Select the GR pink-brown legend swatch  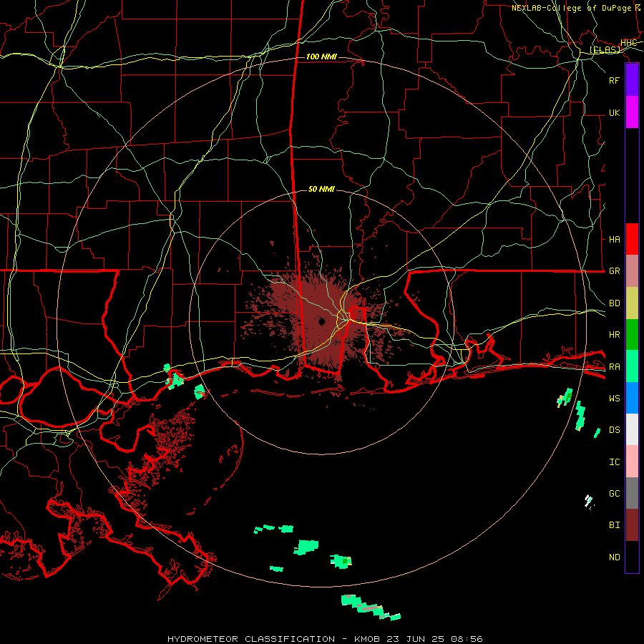[x=632, y=271]
